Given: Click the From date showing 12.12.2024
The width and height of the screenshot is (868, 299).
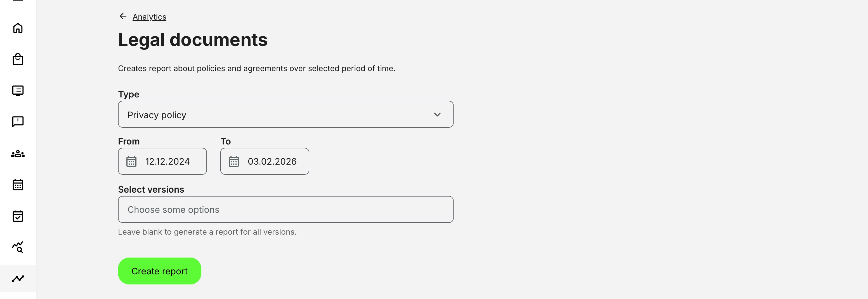Looking at the screenshot, I should 167,161.
